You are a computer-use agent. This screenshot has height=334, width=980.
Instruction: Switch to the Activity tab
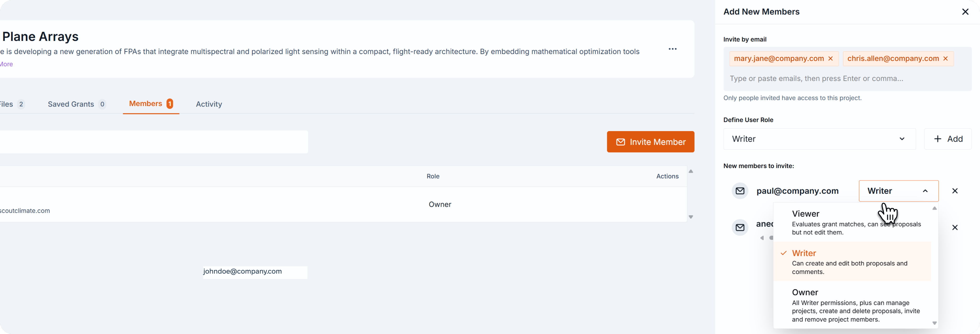(x=209, y=104)
